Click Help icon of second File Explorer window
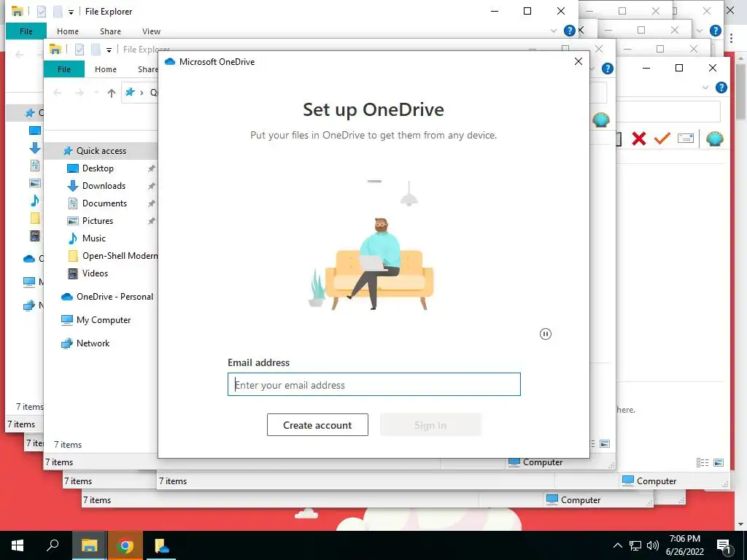 pos(608,69)
